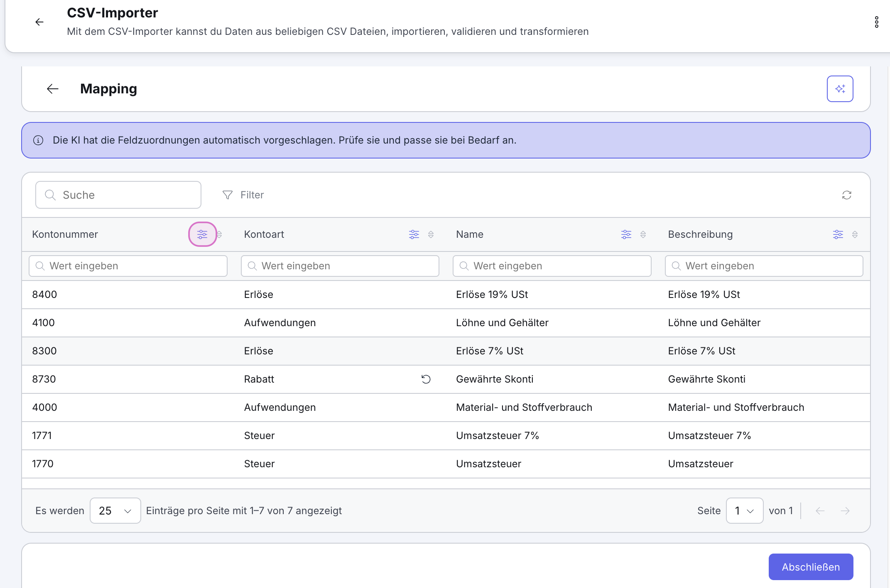
Task: Open Kontonummer column settings icon
Action: click(202, 234)
